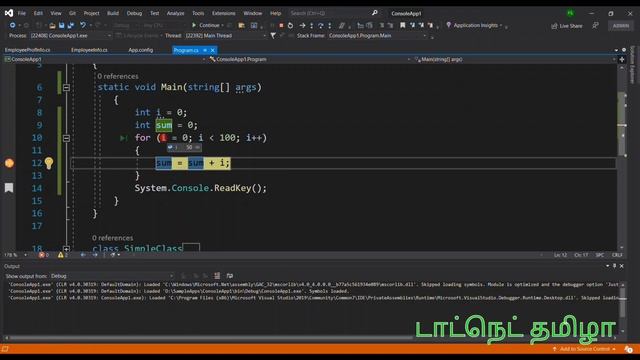The height and width of the screenshot is (360, 640).
Task: Open the Debug menu
Action: (134, 13)
